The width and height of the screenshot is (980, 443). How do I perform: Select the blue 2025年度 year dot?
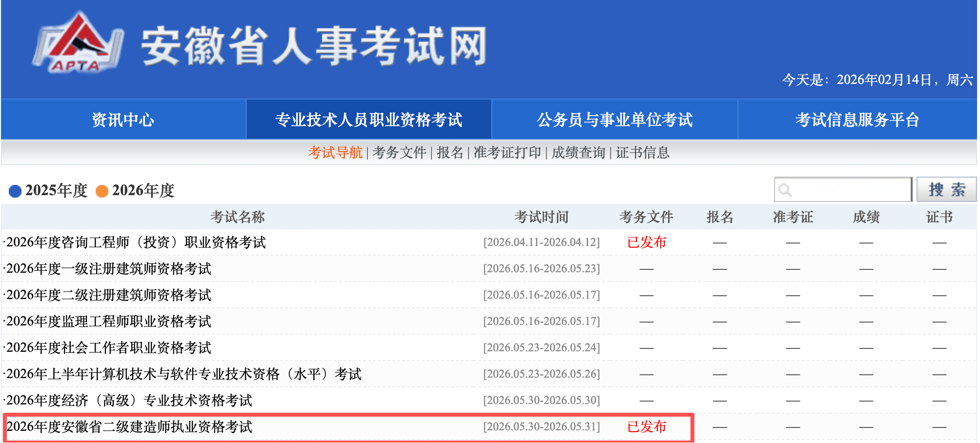[15, 191]
